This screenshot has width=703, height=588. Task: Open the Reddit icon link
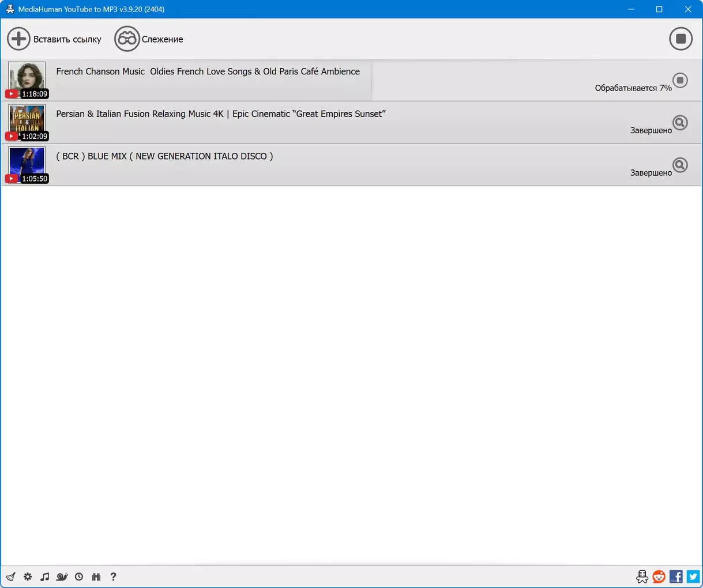pos(659,576)
